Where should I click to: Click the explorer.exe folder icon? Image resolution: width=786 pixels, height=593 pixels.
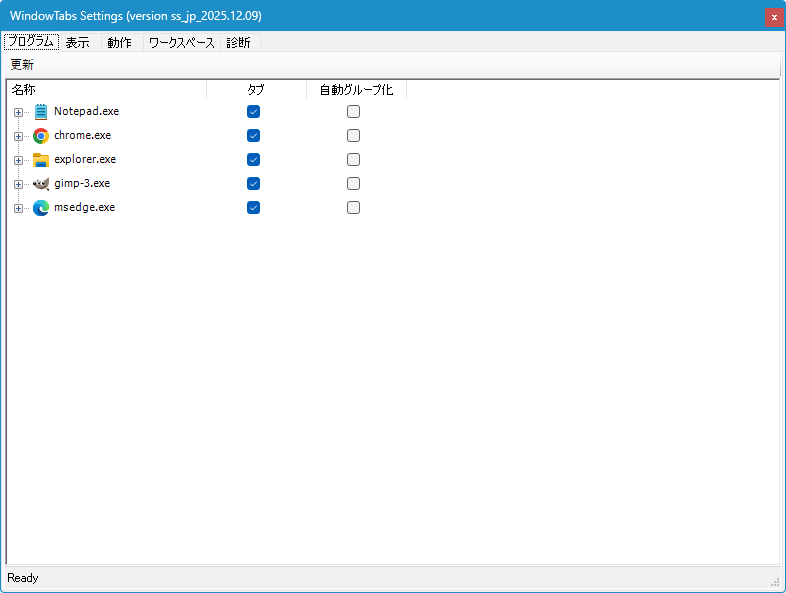(41, 160)
